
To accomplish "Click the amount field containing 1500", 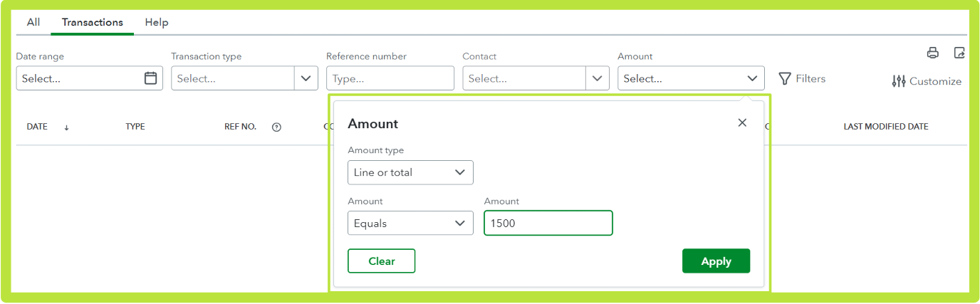I will pos(548,223).
